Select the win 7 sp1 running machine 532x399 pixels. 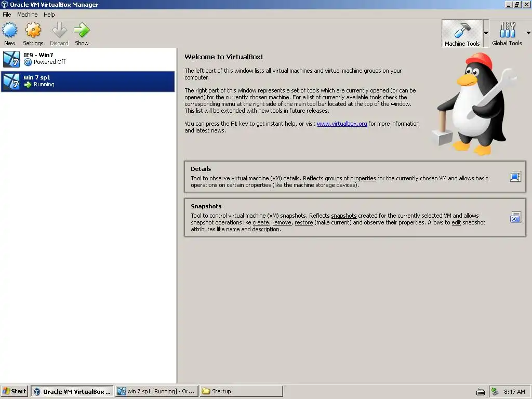[88, 82]
